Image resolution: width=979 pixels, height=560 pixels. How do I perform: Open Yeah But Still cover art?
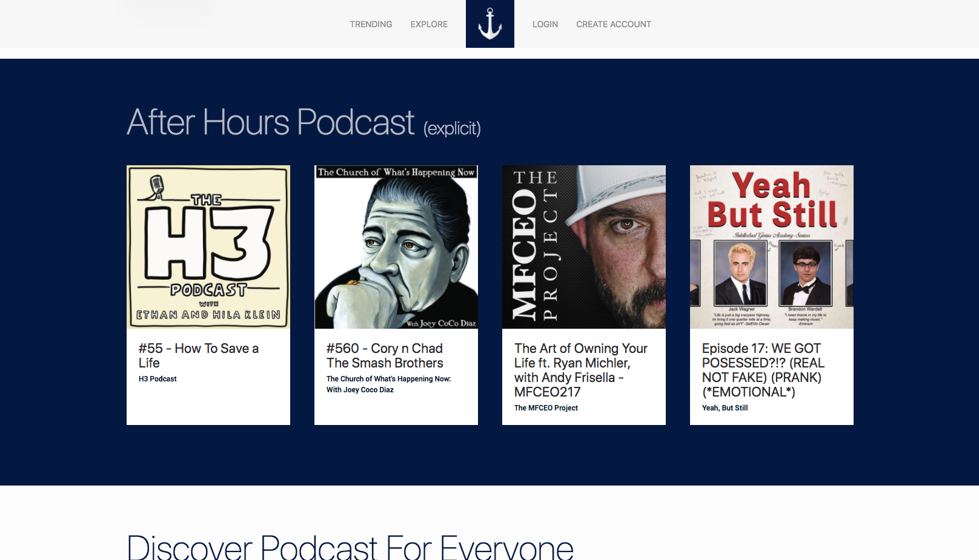[772, 247]
